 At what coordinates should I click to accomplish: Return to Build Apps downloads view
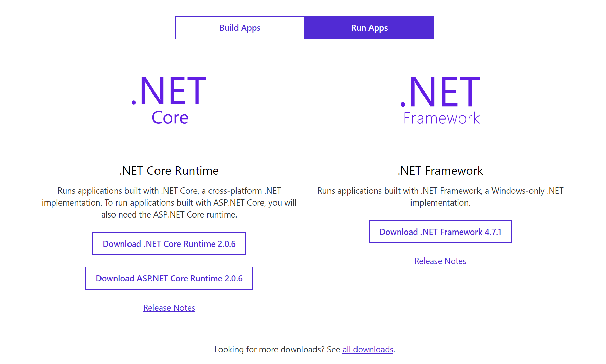(x=239, y=28)
